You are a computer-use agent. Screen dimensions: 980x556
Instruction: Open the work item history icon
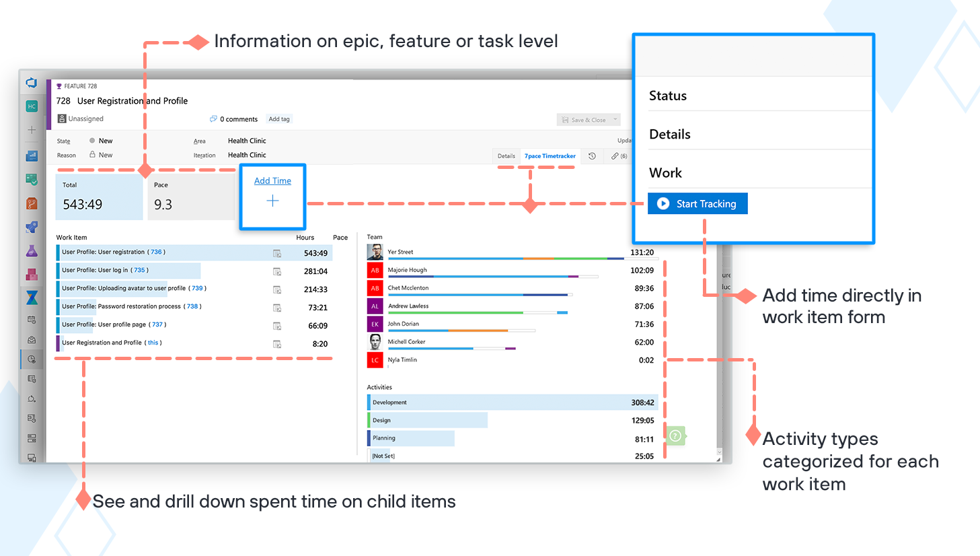pyautogui.click(x=592, y=155)
